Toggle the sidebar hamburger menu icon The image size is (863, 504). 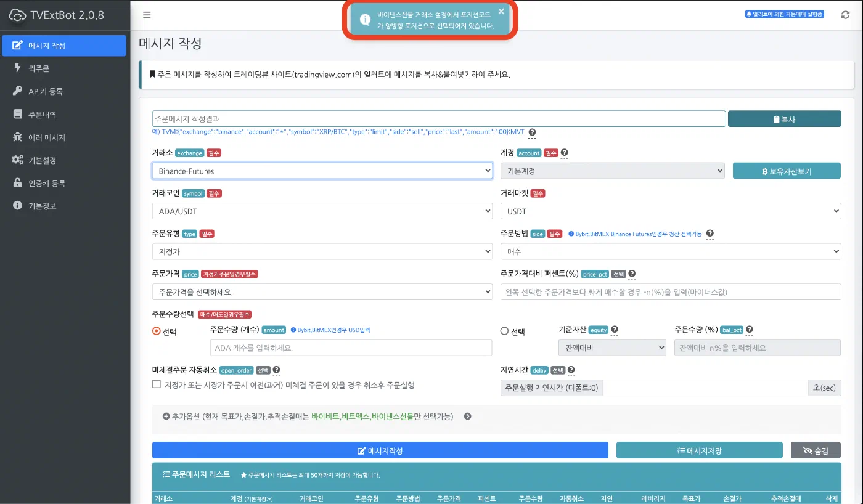click(x=147, y=15)
